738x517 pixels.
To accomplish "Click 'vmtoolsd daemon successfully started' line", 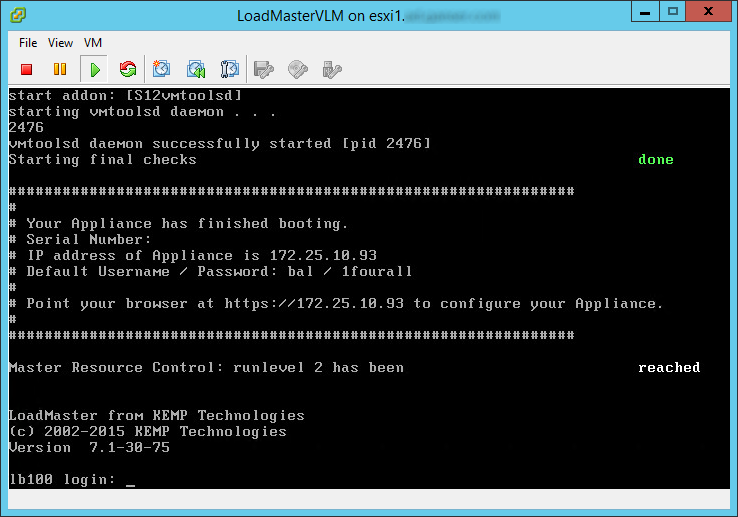I will coord(220,143).
